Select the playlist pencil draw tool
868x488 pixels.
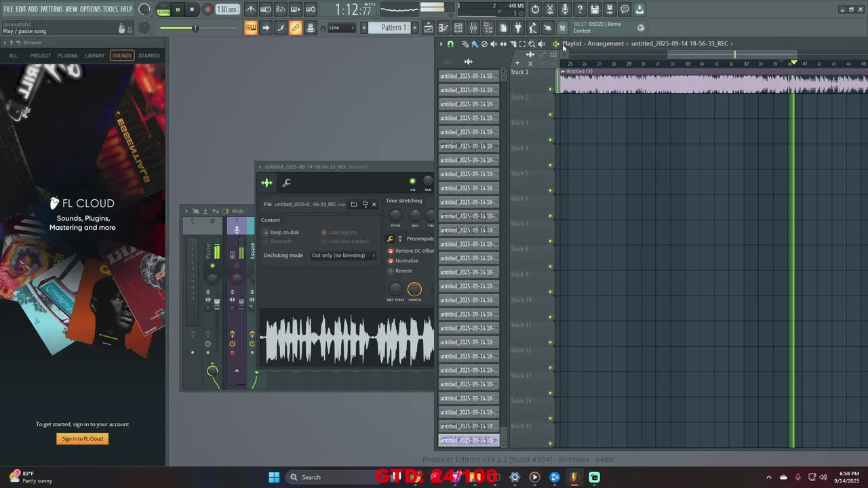pyautogui.click(x=465, y=44)
